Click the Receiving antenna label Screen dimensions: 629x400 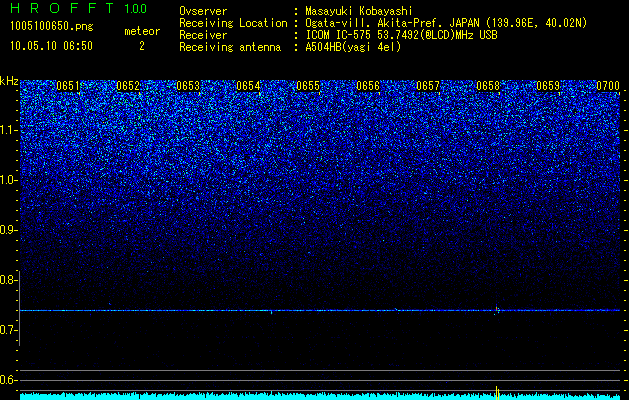pyautogui.click(x=230, y=47)
